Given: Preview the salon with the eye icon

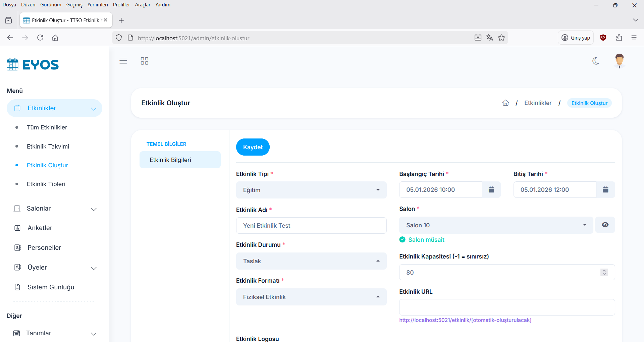Looking at the screenshot, I should point(605,225).
